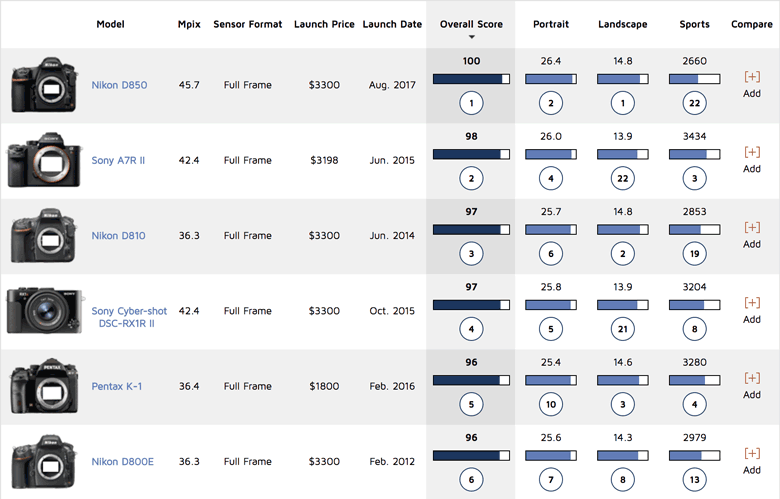Click the Nikon D850 overall score bar
The height and width of the screenshot is (499, 780).
pyautogui.click(x=471, y=78)
